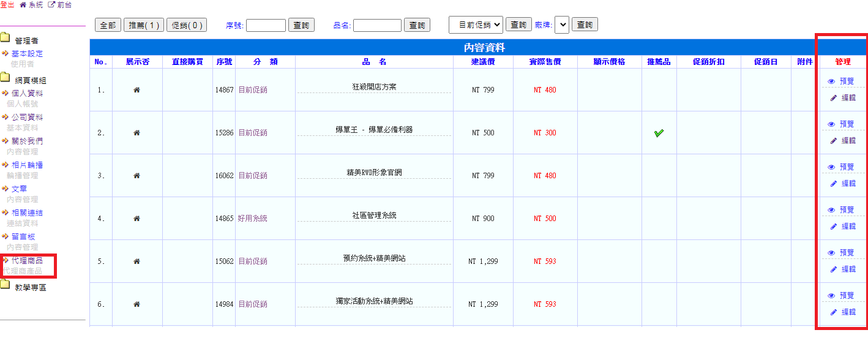Click 目前促銷 category link in row 1
This screenshot has height=338, width=868.
[x=253, y=90]
